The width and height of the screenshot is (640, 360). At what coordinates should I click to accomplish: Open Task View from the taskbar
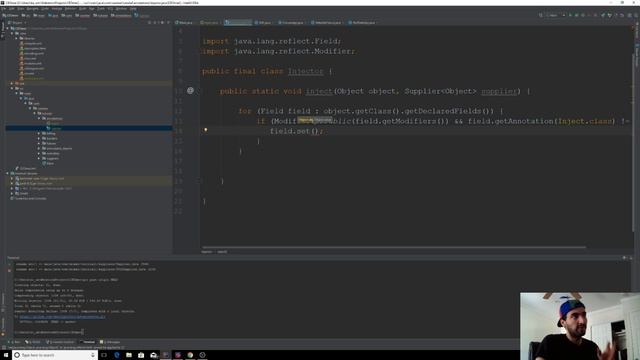[104, 355]
